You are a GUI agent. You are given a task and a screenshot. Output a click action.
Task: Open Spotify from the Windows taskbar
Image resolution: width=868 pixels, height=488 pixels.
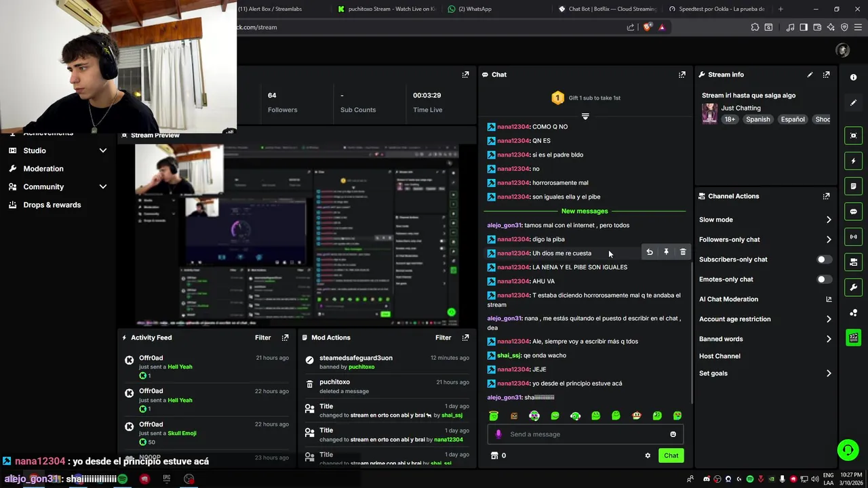pos(122,479)
